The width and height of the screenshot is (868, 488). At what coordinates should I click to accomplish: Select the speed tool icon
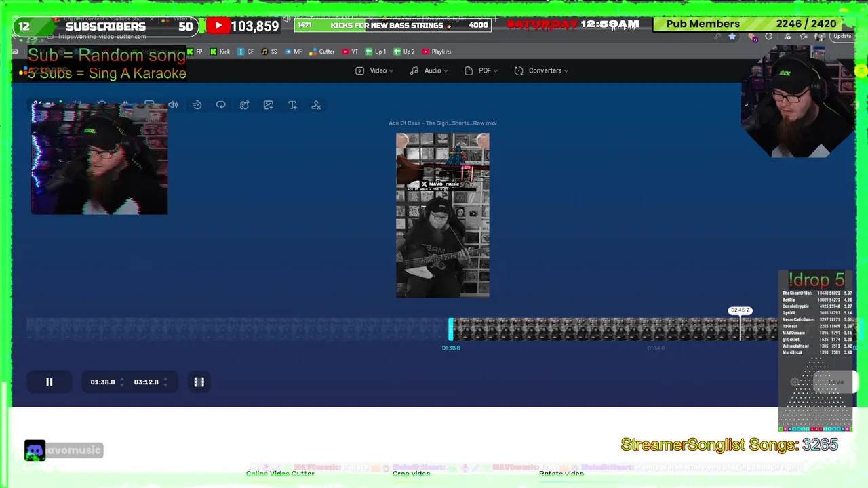pyautogui.click(x=197, y=105)
